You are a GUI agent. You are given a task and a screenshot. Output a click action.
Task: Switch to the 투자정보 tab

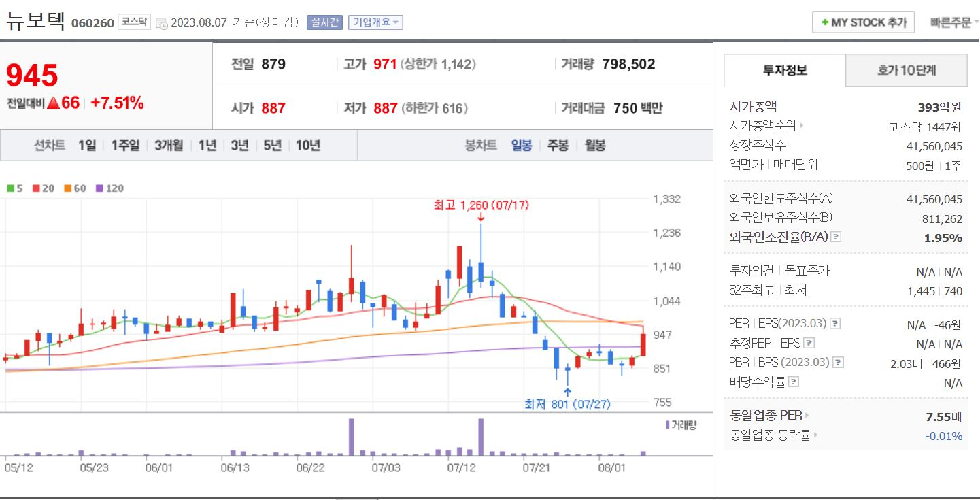click(x=785, y=70)
